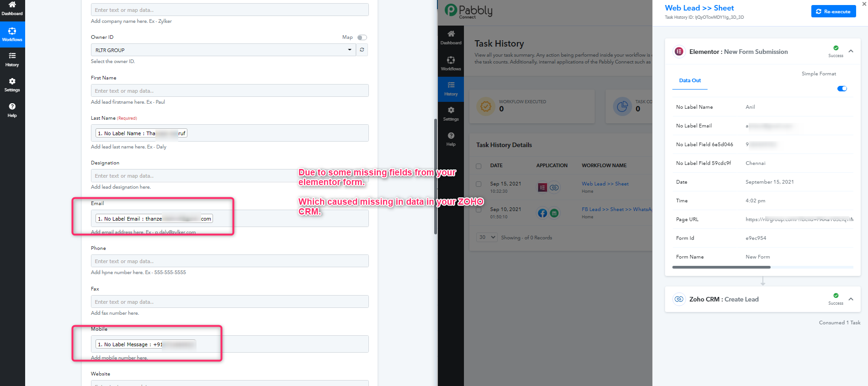The image size is (868, 386).
Task: Click the 'Anil' name value
Action: pos(751,107)
